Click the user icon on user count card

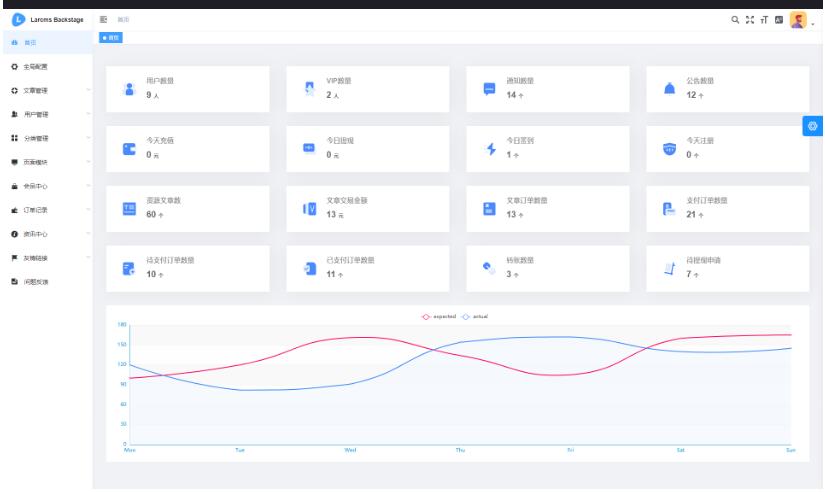(128, 89)
